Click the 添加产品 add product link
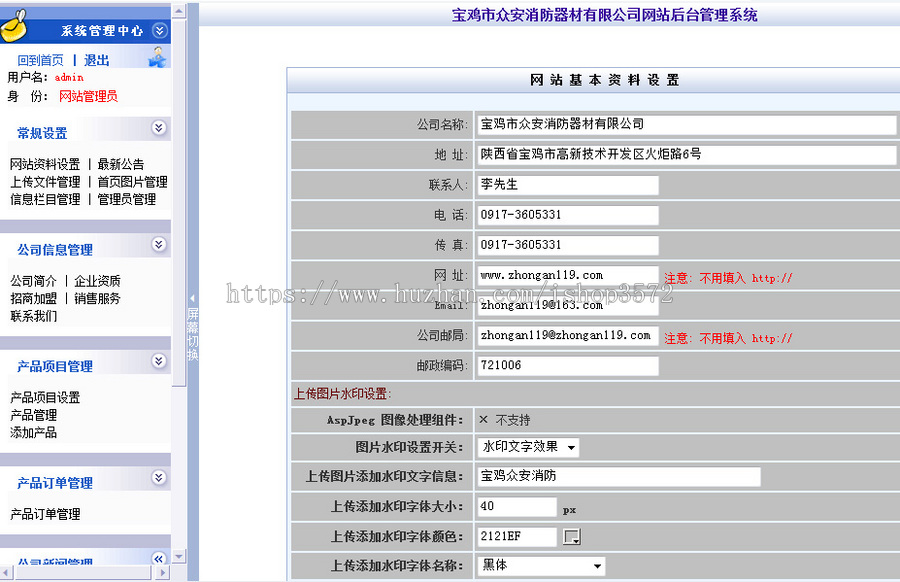The image size is (900, 582). click(32, 431)
